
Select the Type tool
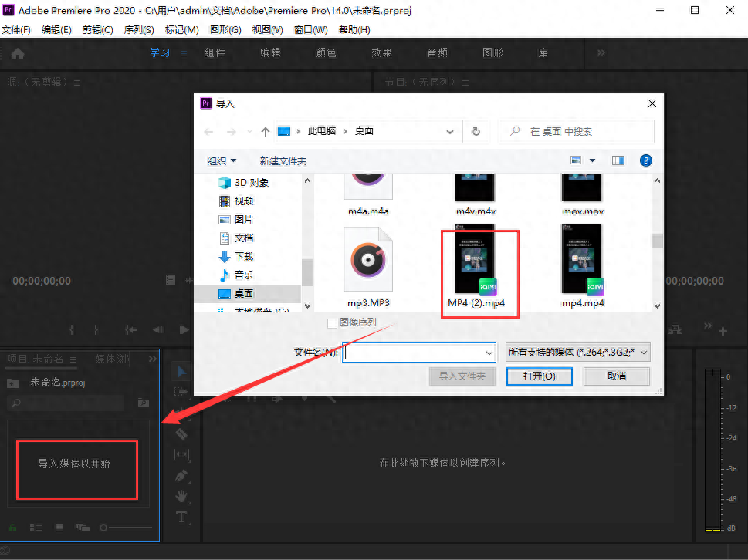coord(181,517)
